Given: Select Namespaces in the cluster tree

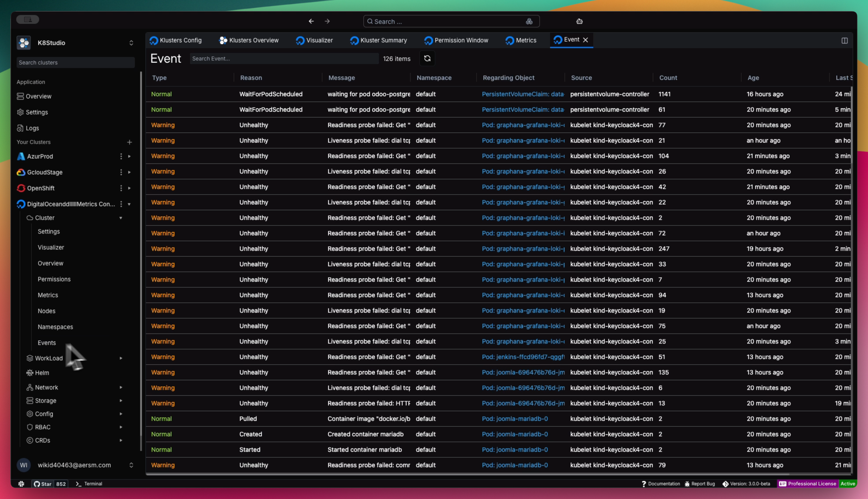Looking at the screenshot, I should tap(55, 327).
